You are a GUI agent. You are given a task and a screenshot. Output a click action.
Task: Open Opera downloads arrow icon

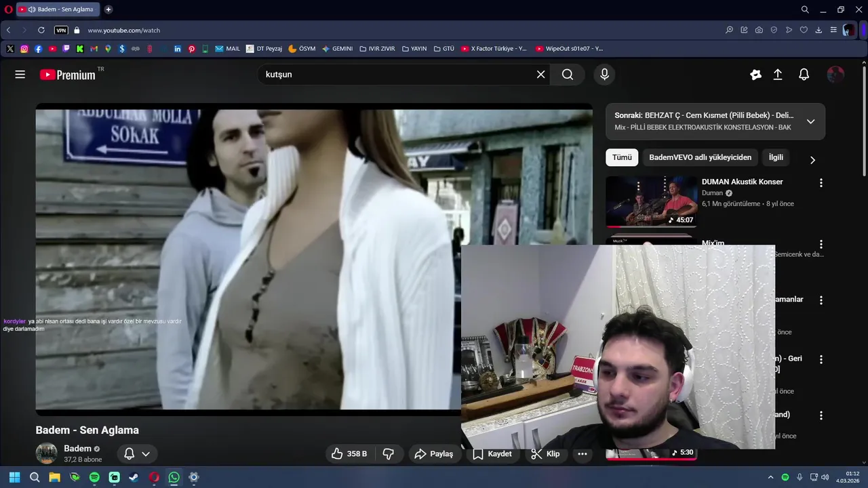point(818,30)
